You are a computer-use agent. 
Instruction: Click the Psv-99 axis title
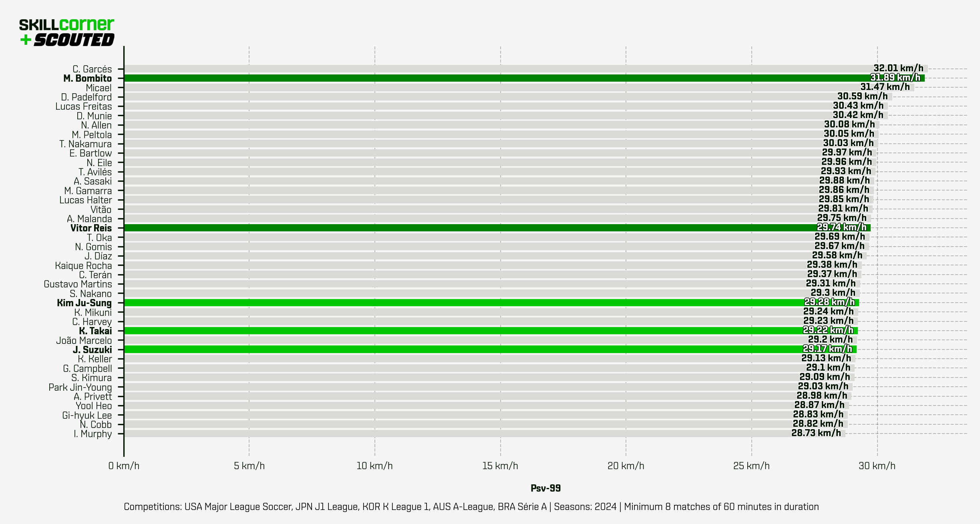tap(545, 488)
